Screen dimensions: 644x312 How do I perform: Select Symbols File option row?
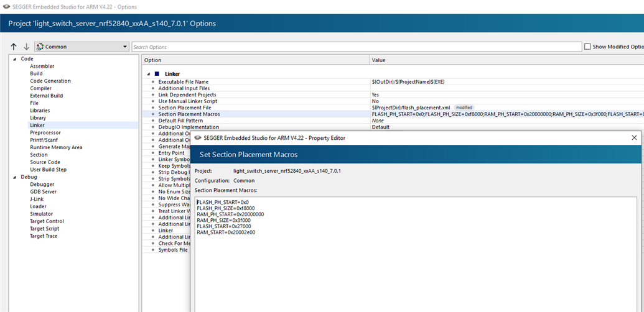coord(173,250)
